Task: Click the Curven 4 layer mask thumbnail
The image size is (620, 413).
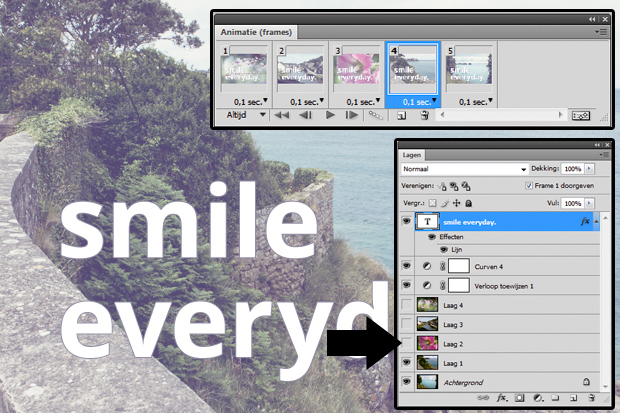Action: (x=459, y=266)
